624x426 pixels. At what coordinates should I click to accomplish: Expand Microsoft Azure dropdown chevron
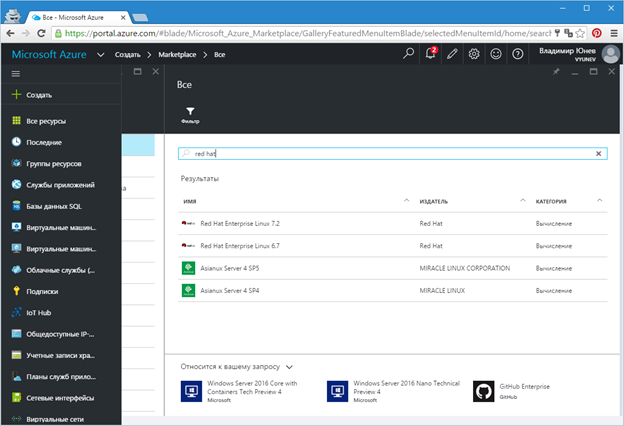[101, 55]
